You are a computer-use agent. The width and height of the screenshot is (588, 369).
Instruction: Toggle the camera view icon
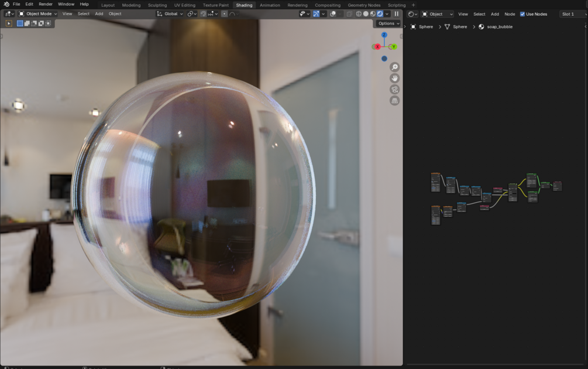pyautogui.click(x=394, y=90)
